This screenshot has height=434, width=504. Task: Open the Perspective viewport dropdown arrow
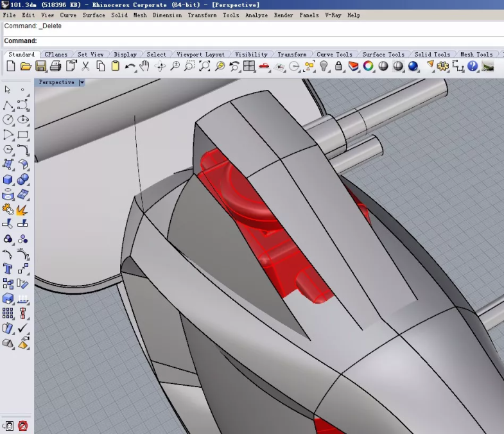82,83
